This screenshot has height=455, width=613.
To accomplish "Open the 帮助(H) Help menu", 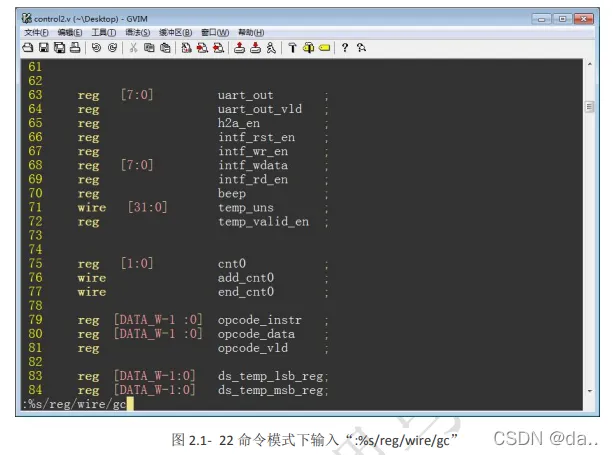I will [x=251, y=32].
